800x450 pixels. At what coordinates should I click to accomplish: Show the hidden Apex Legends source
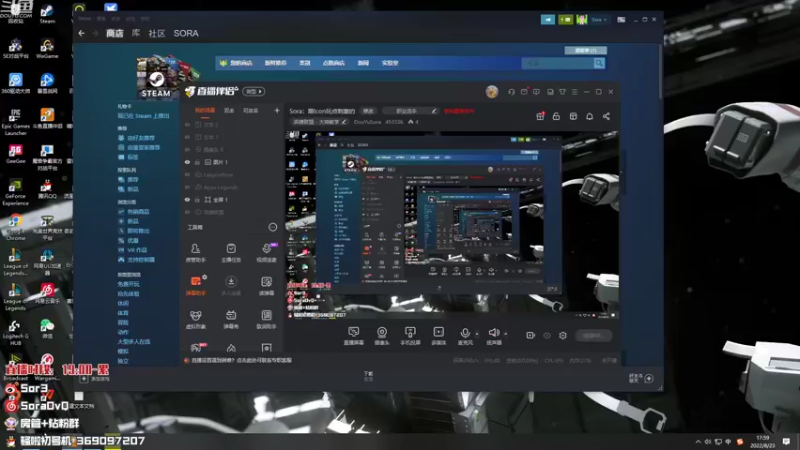(187, 187)
